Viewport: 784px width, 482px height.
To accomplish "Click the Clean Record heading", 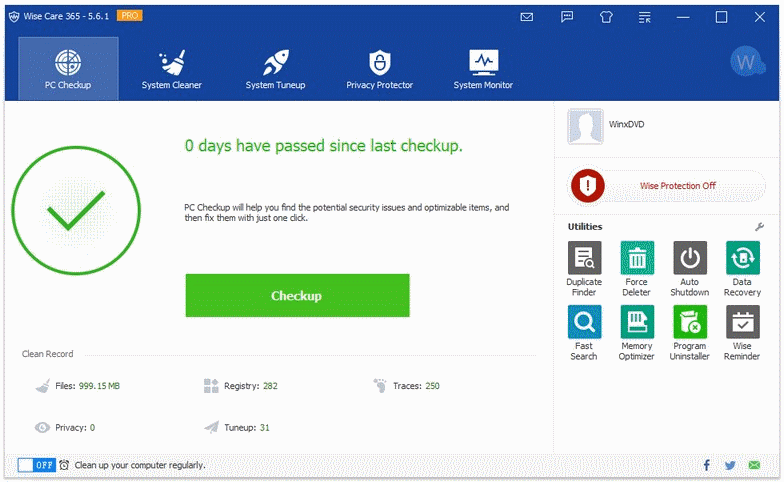I will point(48,354).
